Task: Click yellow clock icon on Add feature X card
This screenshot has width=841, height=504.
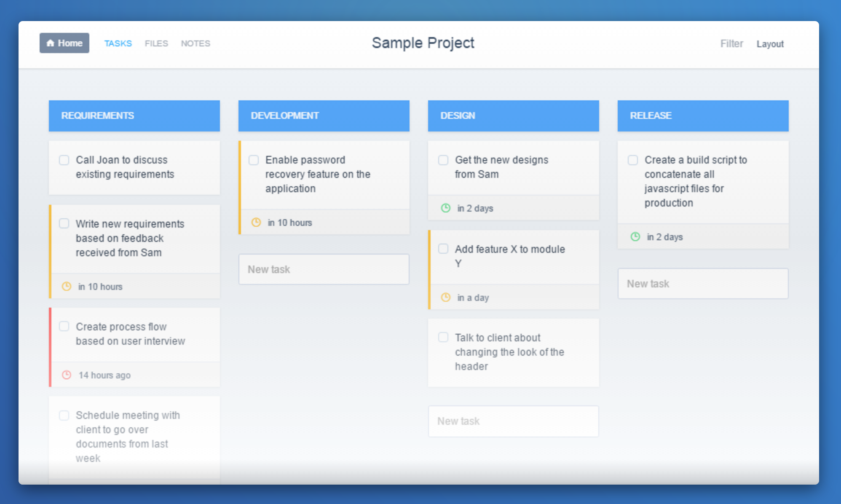Action: 446,298
